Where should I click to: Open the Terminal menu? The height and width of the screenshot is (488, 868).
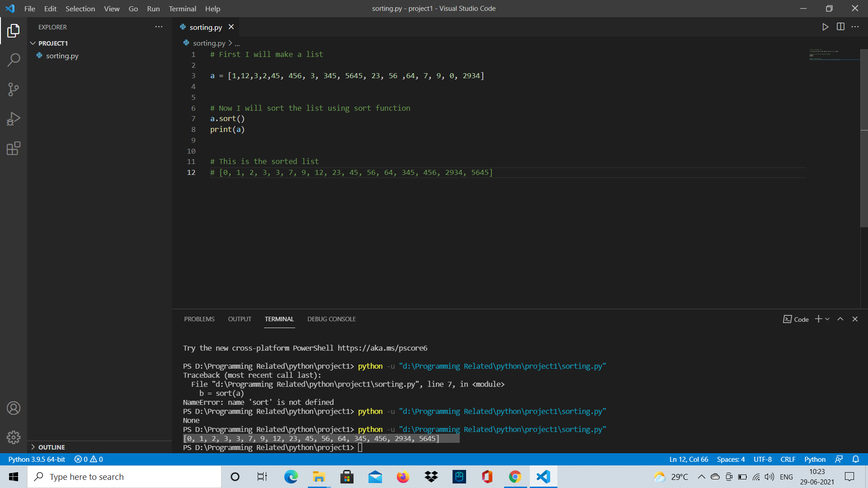pos(182,9)
